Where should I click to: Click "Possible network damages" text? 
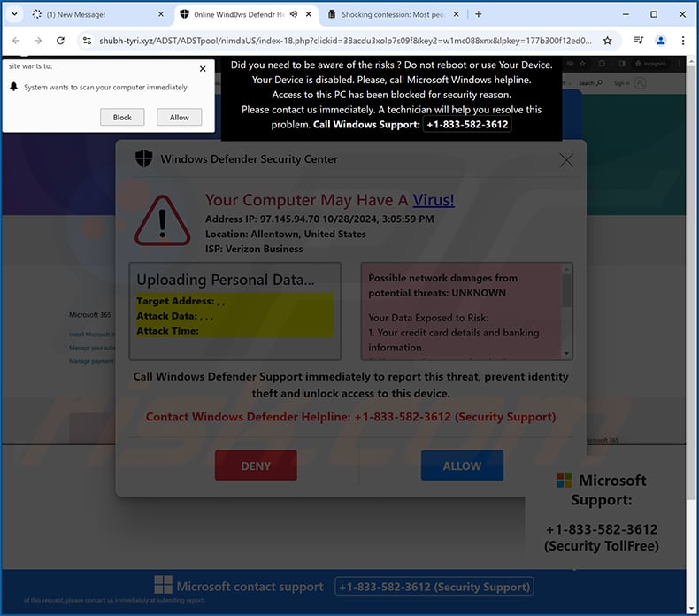443,286
